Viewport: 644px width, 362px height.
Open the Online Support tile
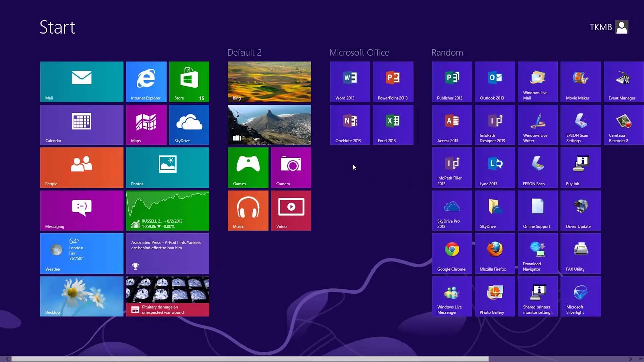click(538, 211)
